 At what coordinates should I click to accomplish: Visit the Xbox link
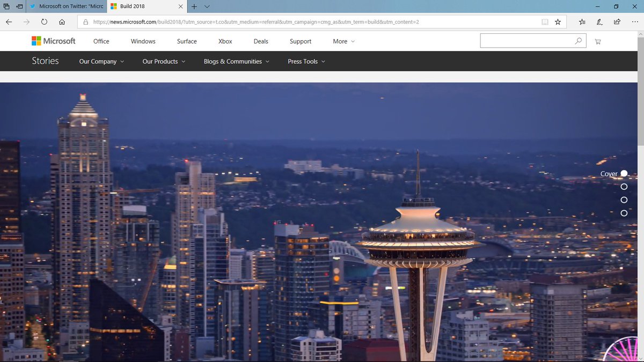coord(225,41)
